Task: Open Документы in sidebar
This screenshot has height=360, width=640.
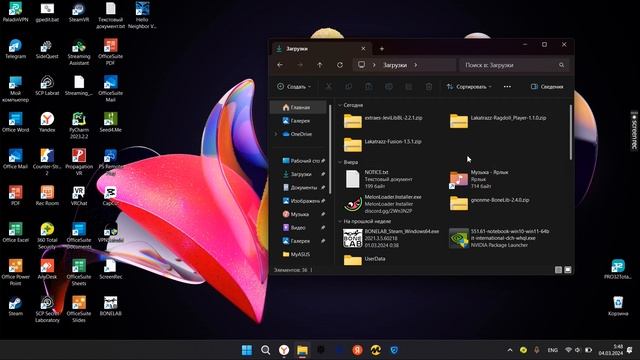Action: coord(302,188)
